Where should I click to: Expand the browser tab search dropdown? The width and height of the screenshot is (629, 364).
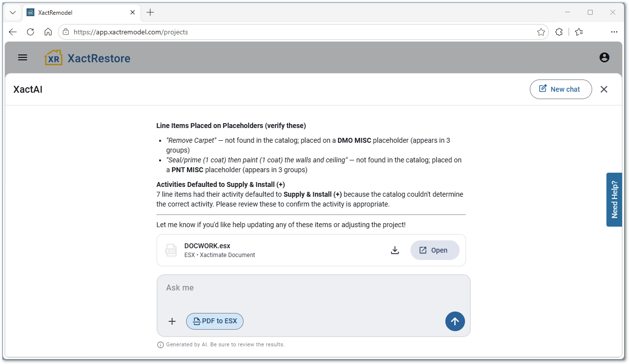point(13,13)
